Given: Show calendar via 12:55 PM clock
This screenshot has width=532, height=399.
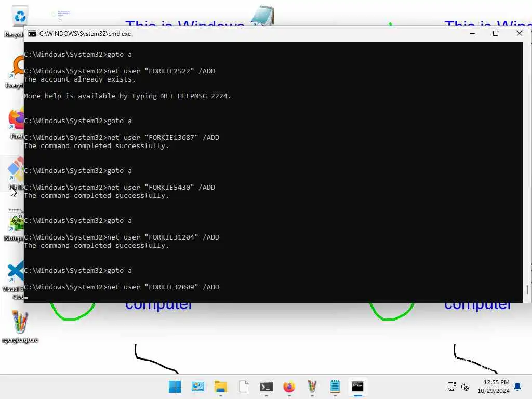Looking at the screenshot, I should (x=494, y=387).
